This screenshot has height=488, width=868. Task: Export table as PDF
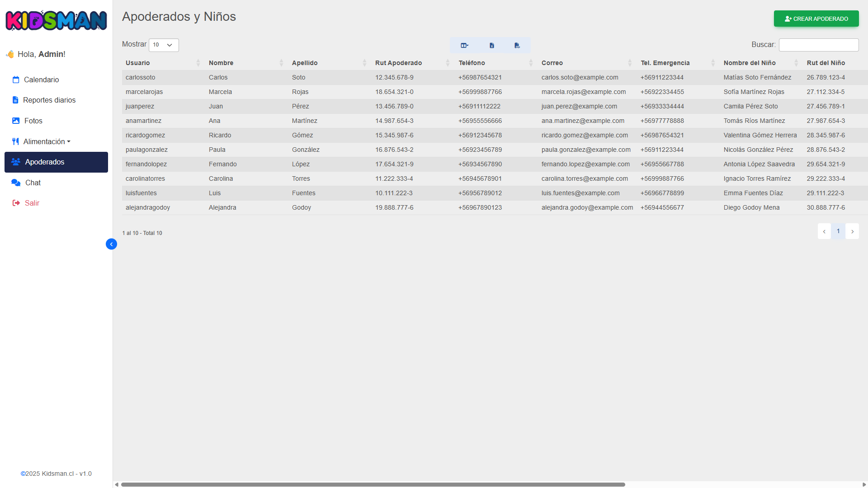tap(517, 45)
